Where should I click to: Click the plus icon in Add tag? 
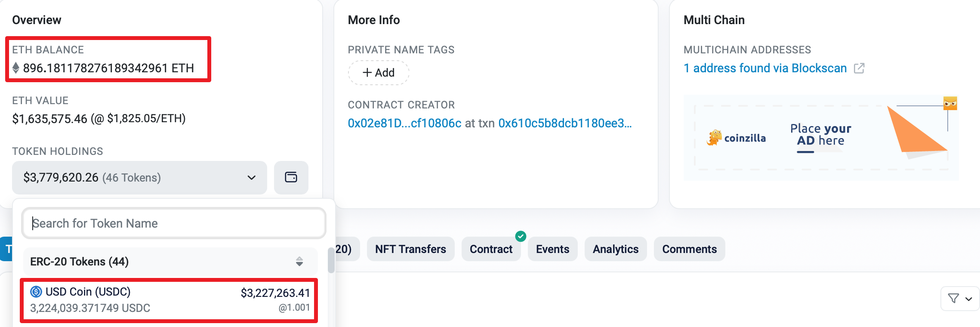tap(367, 73)
